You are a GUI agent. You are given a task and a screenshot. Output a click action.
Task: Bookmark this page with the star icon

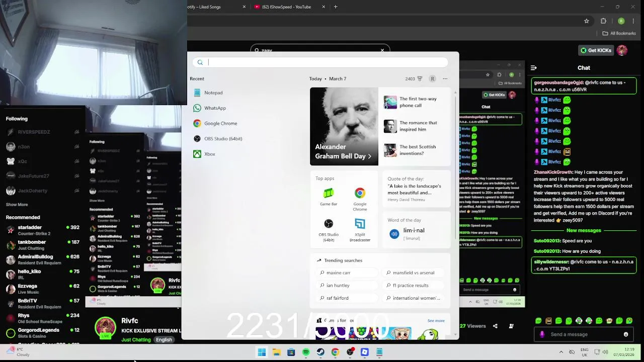coord(586,21)
